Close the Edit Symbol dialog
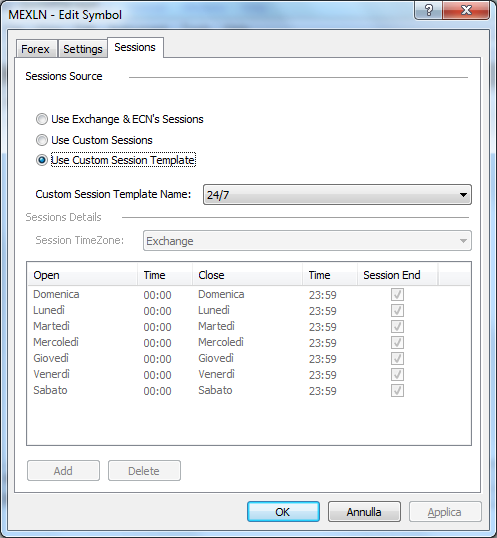Viewport: 497px width, 538px height. pyautogui.click(x=466, y=10)
